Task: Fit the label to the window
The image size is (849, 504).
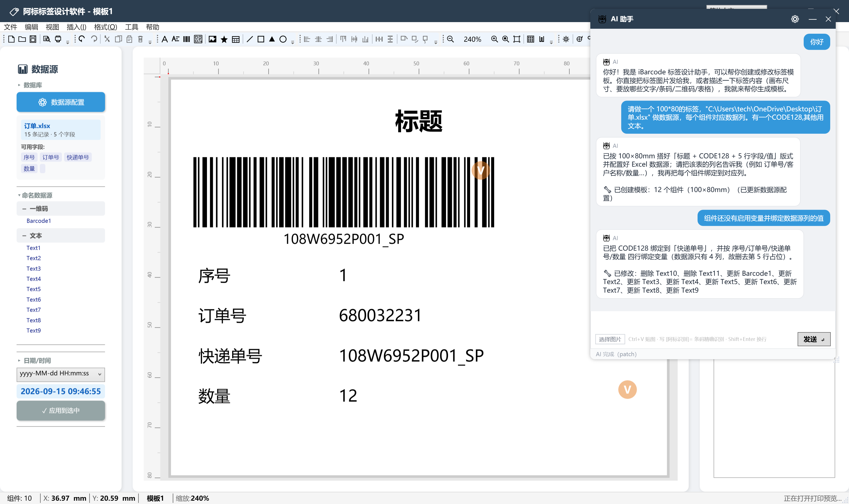Action: coord(517,39)
